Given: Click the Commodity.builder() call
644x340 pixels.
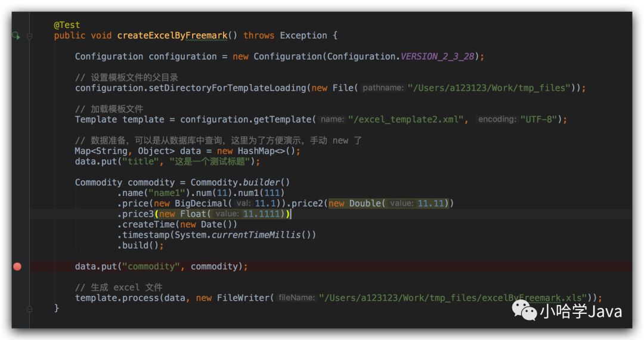Looking at the screenshot, I should click(240, 183).
